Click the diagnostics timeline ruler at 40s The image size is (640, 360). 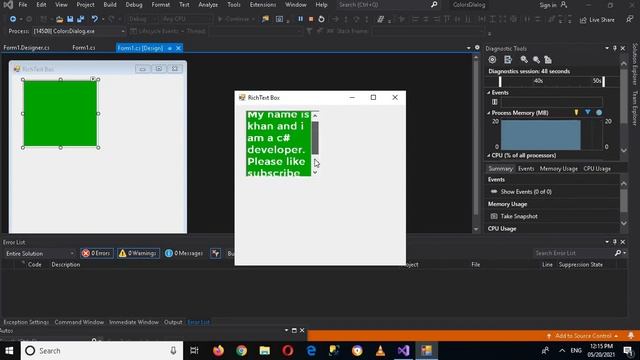tap(538, 81)
